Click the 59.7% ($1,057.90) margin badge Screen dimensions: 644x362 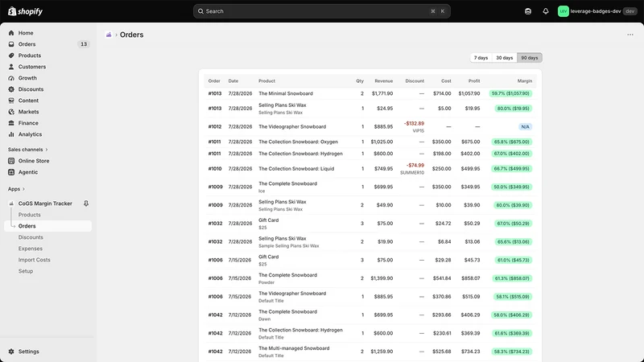coord(510,93)
